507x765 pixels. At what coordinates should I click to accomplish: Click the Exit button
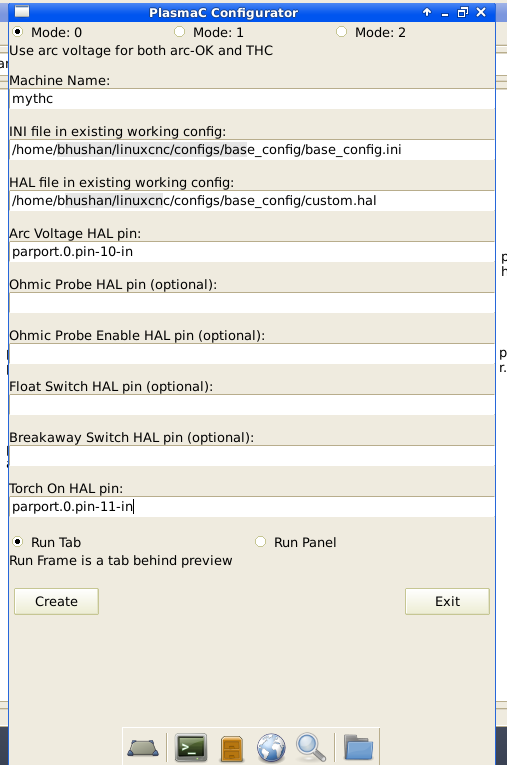click(447, 601)
